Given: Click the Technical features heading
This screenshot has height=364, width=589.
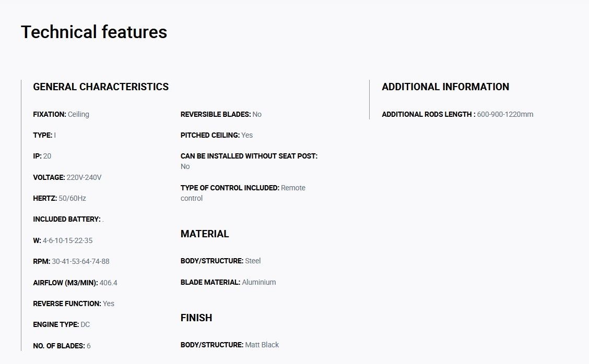Looking at the screenshot, I should (x=94, y=32).
